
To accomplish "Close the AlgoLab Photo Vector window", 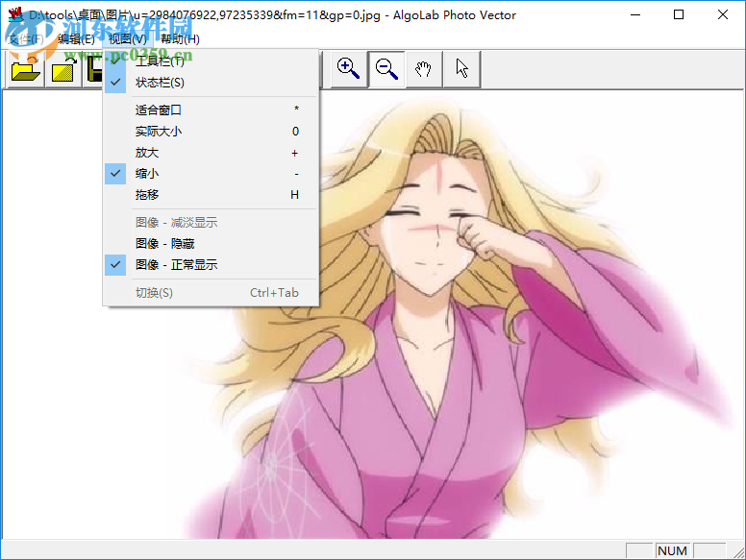I will coord(723,14).
